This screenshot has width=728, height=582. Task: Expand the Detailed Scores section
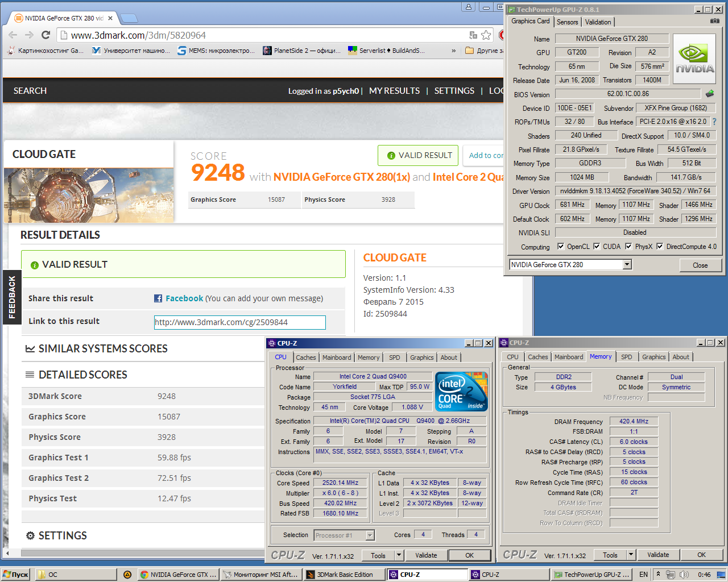click(76, 375)
